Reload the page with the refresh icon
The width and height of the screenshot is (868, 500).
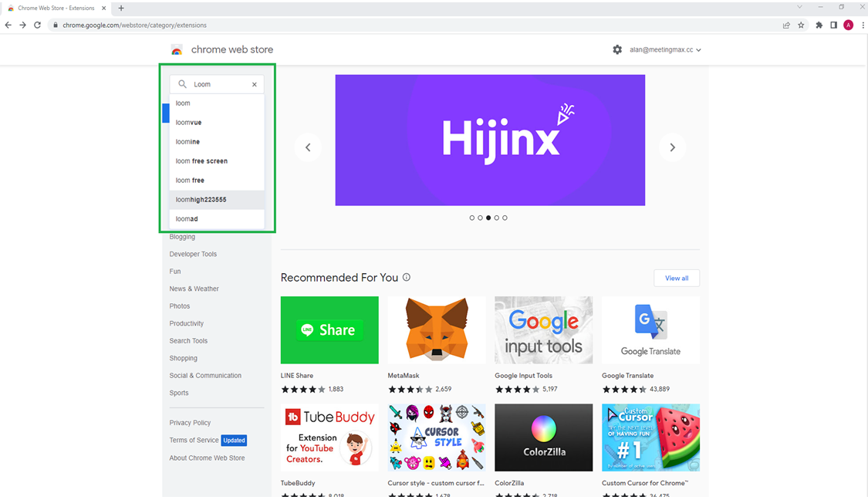click(x=37, y=25)
